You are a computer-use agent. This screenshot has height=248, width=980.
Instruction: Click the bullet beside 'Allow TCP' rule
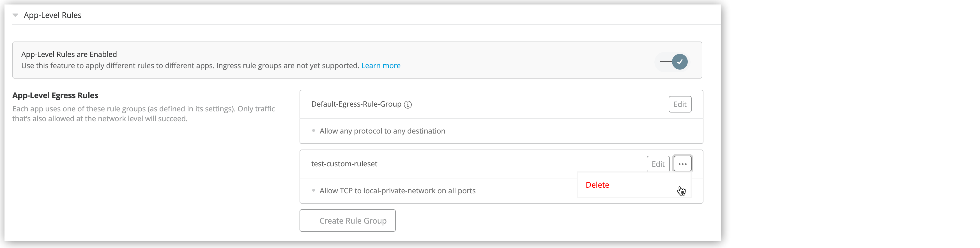[x=313, y=190]
